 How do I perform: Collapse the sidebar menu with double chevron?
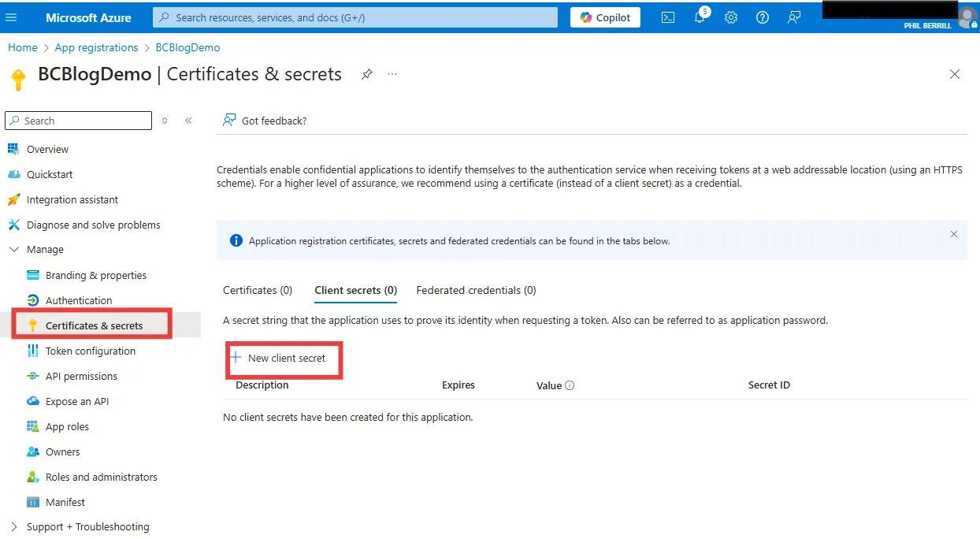click(x=188, y=121)
